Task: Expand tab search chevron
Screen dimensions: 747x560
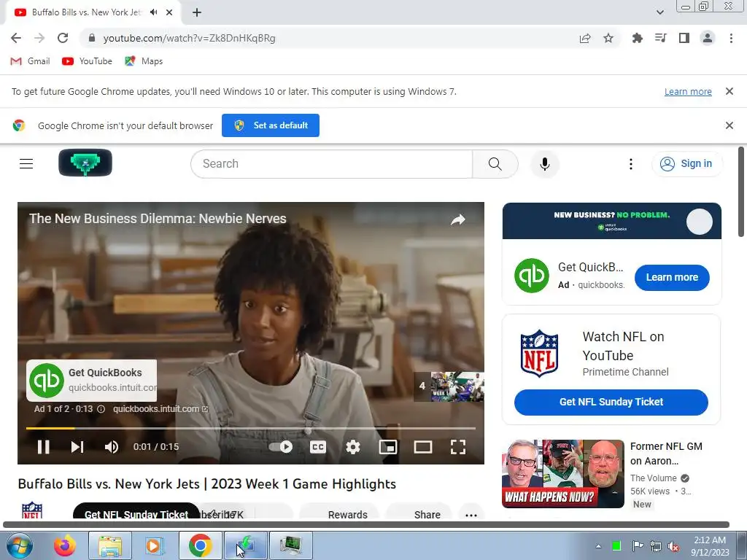Action: coord(659,12)
